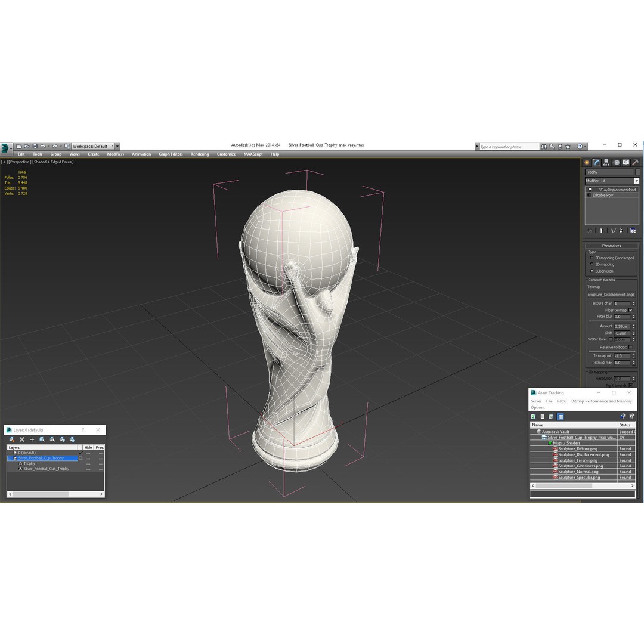Click Texture chan spinner arrows
644x644 pixels.
pos(634,304)
